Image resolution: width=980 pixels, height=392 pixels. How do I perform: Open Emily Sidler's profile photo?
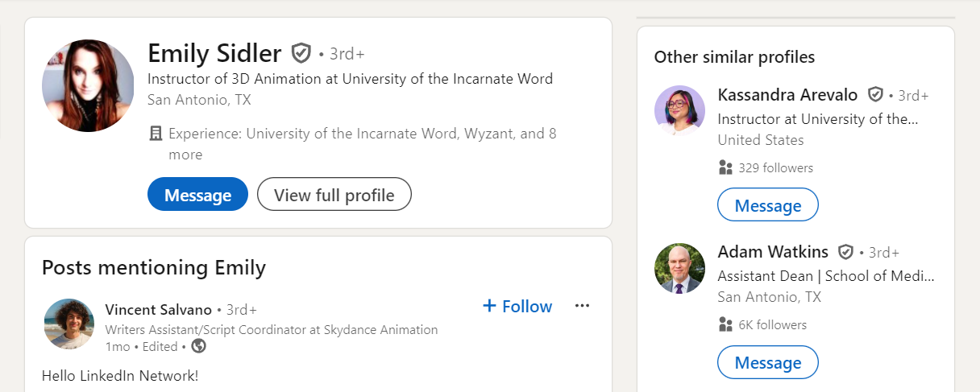pyautogui.click(x=88, y=85)
